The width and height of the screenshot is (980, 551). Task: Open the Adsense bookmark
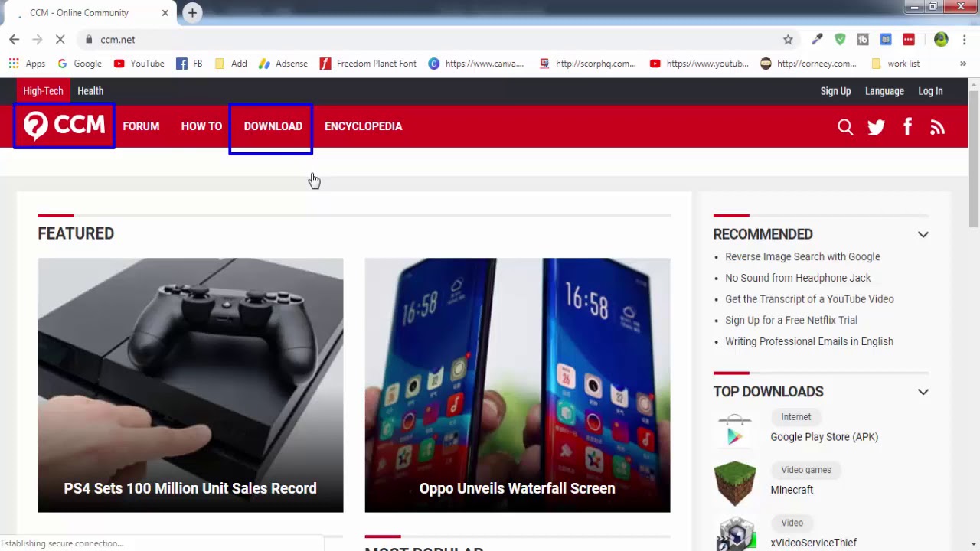(x=283, y=64)
